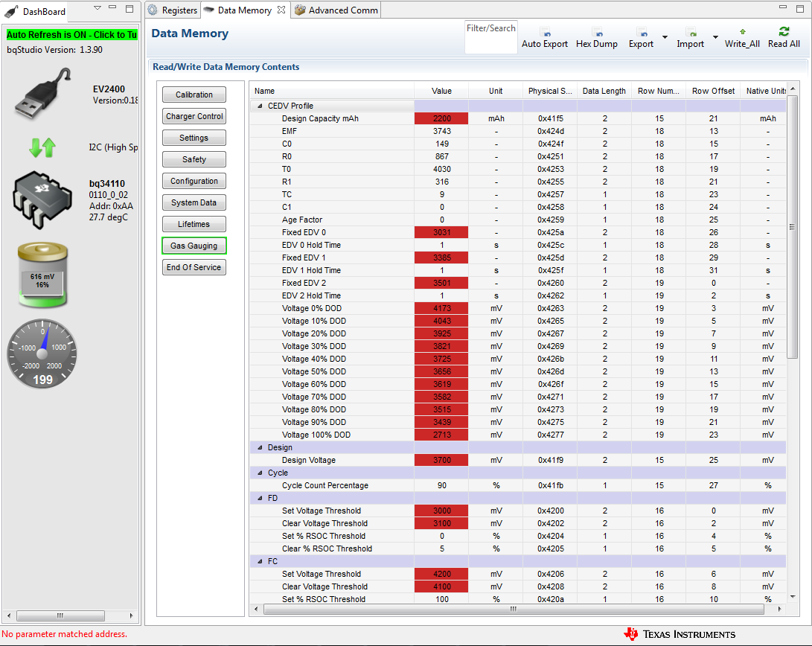812x646 pixels.
Task: Open the Configuration section
Action: [x=194, y=181]
